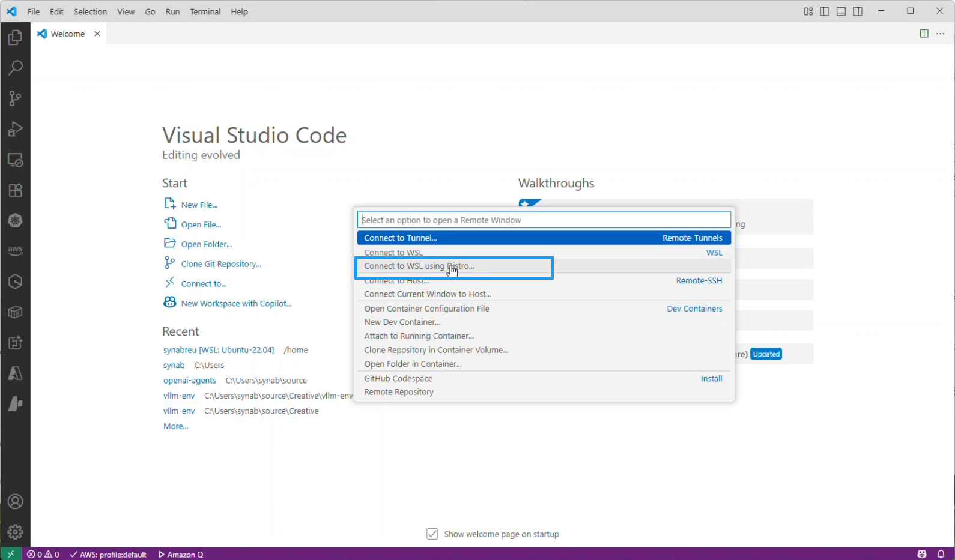
Task: Toggle Primary Side Bar layout icon
Action: (825, 11)
